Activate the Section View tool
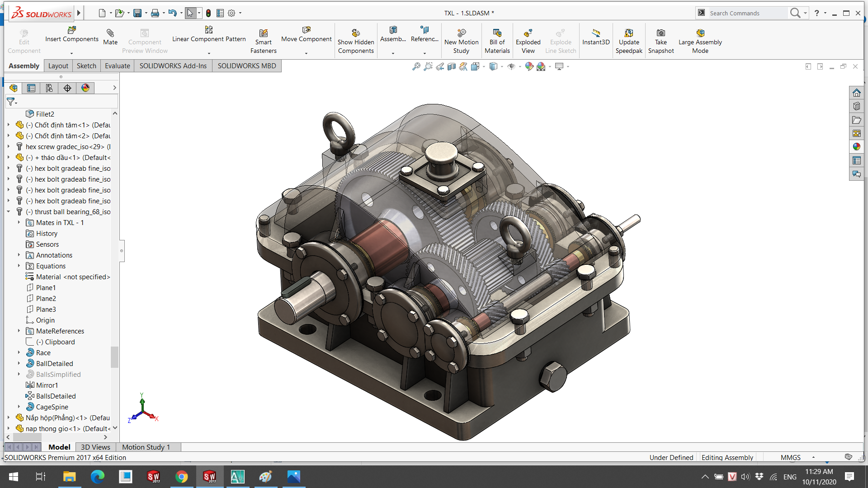 click(452, 66)
